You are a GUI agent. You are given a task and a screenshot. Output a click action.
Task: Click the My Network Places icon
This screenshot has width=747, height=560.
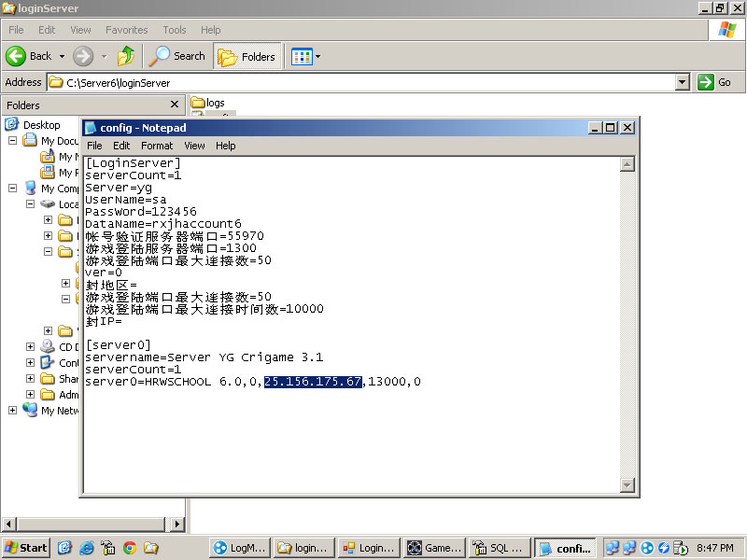click(30, 410)
